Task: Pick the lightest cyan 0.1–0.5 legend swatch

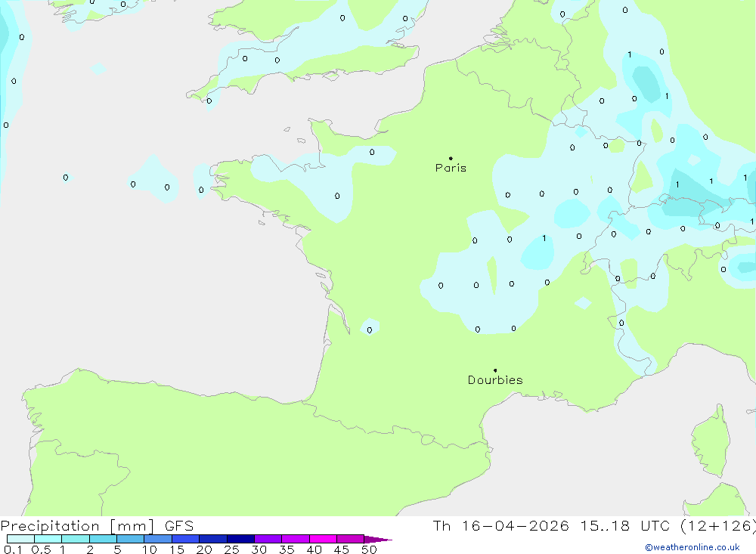Action: [x=20, y=539]
